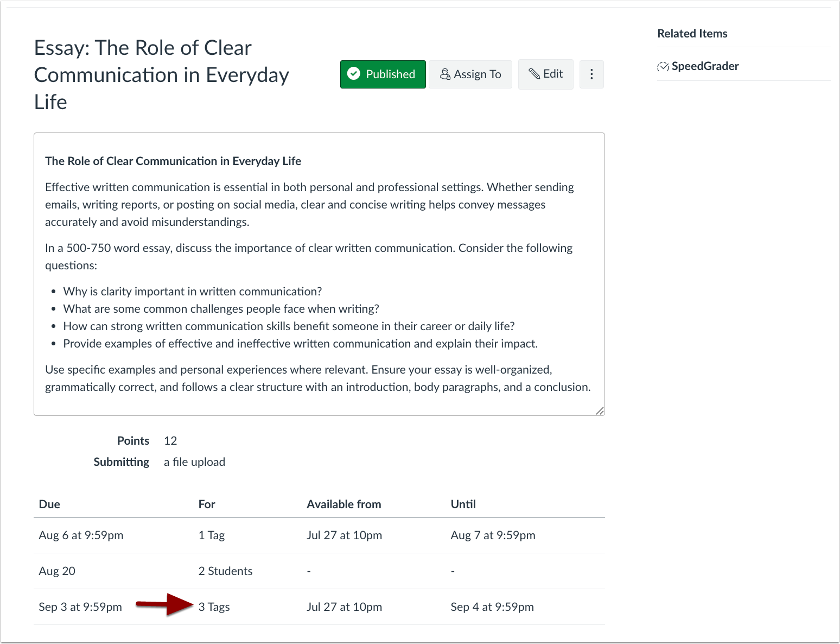Click the SpeedGrader clock-checkmark icon
The height and width of the screenshot is (644, 840).
[663, 66]
